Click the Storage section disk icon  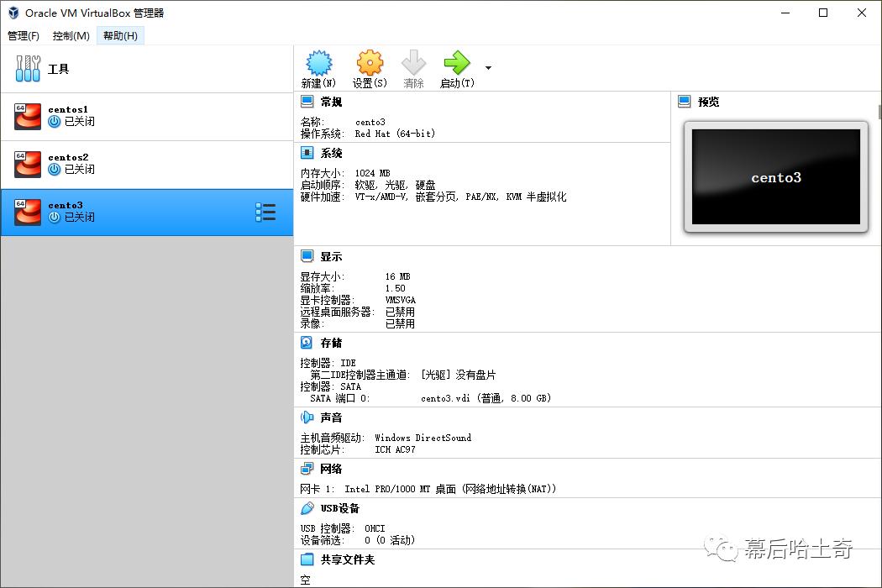click(x=307, y=343)
